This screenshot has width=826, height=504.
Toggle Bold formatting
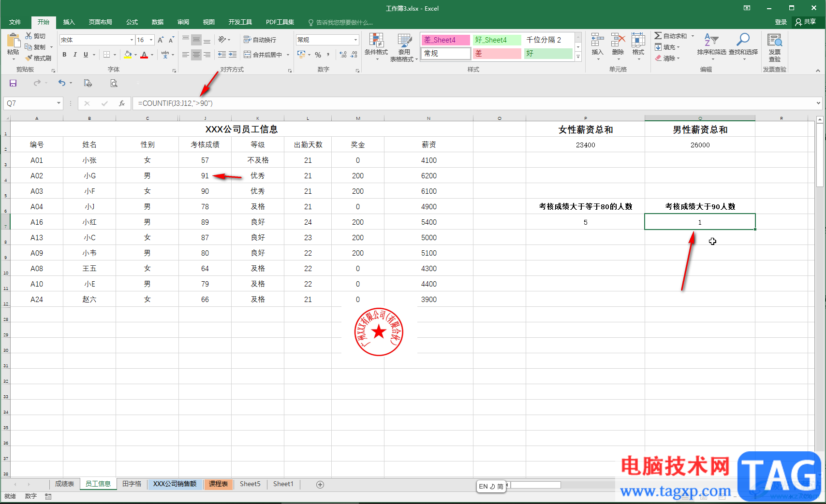(64, 55)
